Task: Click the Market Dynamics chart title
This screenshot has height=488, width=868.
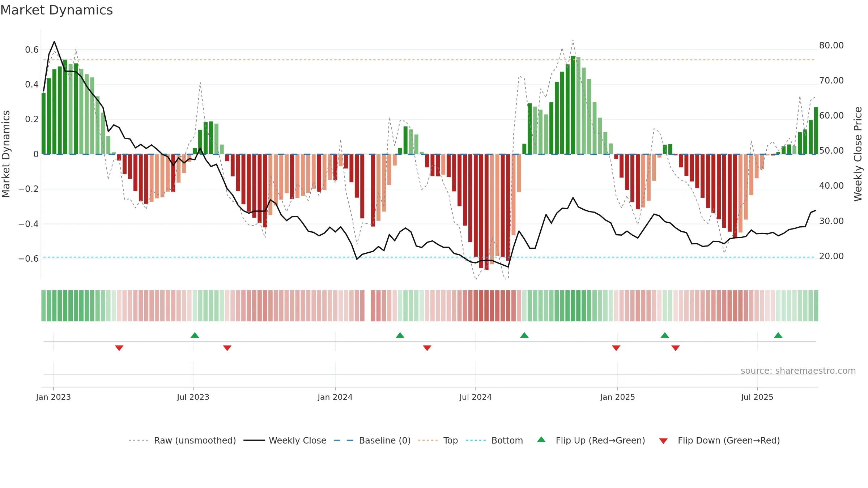Action: tap(57, 10)
